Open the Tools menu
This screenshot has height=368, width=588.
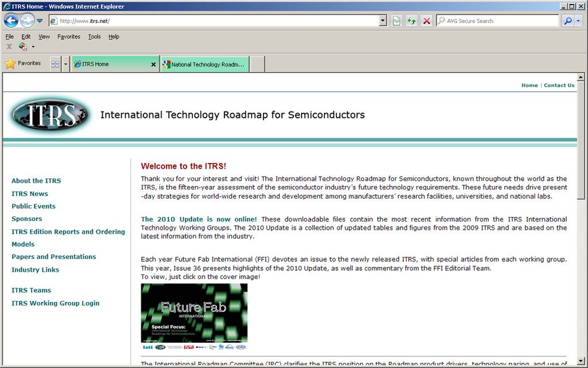click(94, 36)
